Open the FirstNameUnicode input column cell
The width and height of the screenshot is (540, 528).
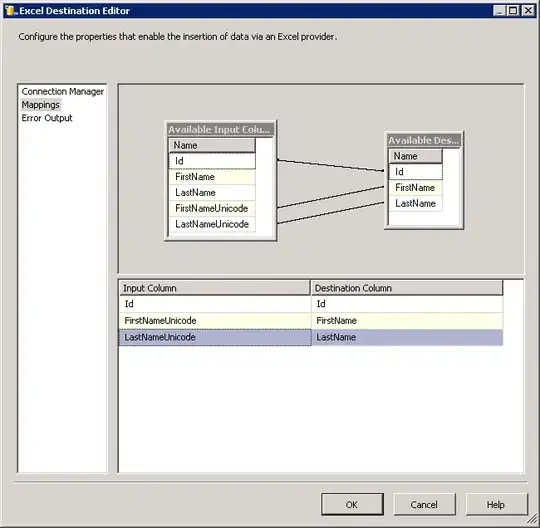click(215, 321)
